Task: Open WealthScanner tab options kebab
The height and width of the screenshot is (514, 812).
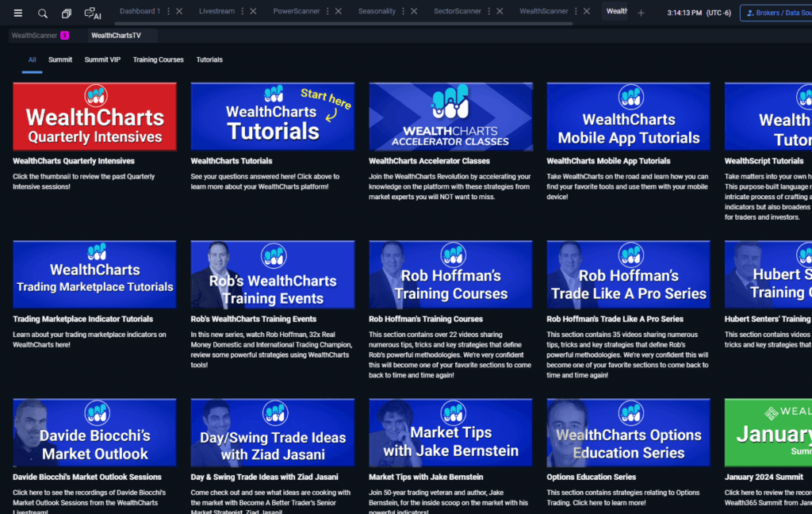Action: [576, 11]
